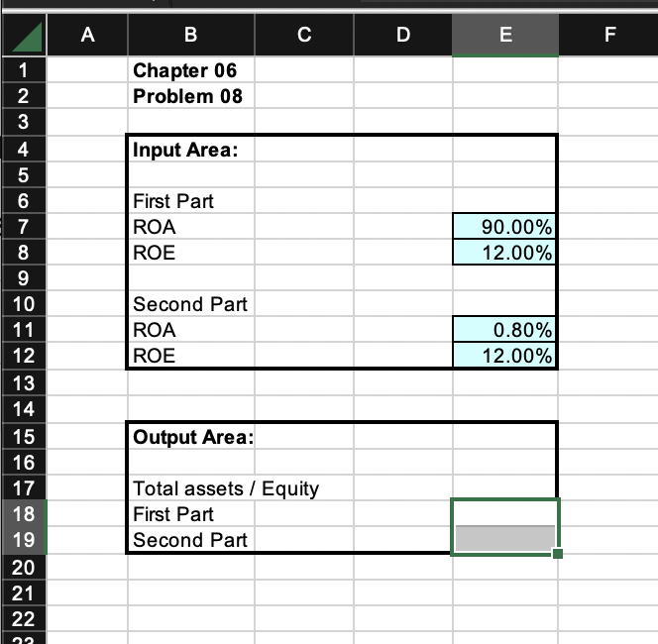This screenshot has width=658, height=644.
Task: Click the 'Second Part' label in row 19
Action: click(x=191, y=540)
